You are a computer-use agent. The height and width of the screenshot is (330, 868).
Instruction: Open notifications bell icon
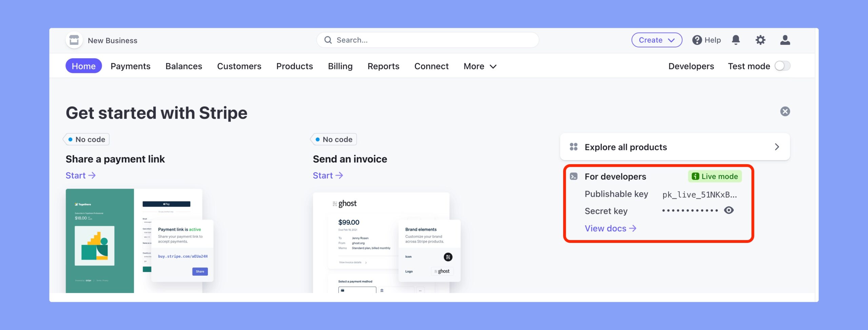(x=736, y=40)
